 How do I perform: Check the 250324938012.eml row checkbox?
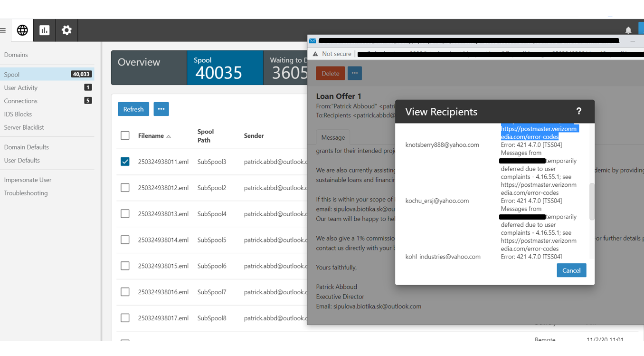(x=125, y=188)
